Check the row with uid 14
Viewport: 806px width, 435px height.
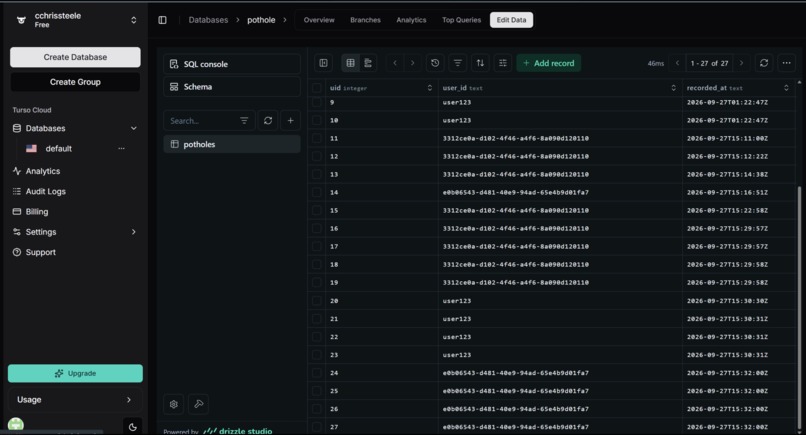pyautogui.click(x=317, y=192)
